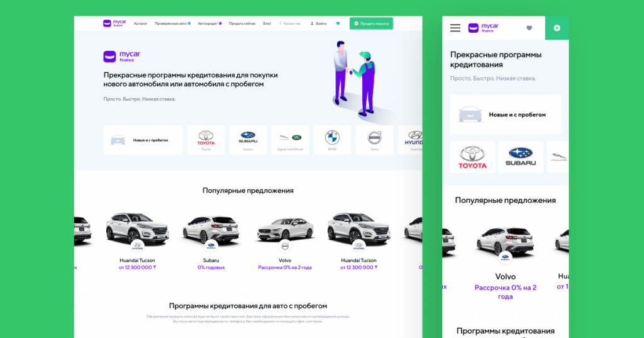Click the Просто. Быстро. Низкая ставка. text on the desktop
The height and width of the screenshot is (338, 644).
(x=139, y=99)
